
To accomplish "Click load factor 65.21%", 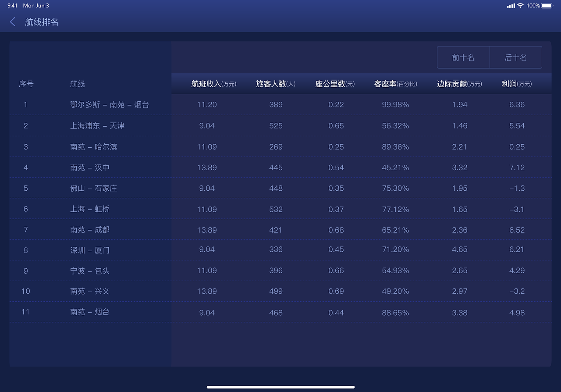I will (x=395, y=230).
